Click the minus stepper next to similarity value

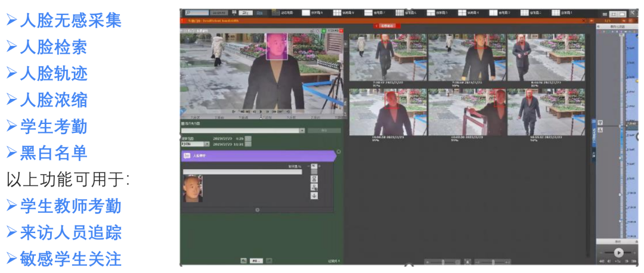[308, 166]
